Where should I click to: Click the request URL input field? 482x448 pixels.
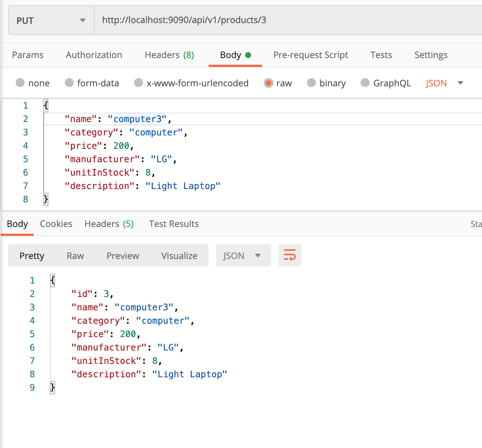pyautogui.click(x=288, y=20)
